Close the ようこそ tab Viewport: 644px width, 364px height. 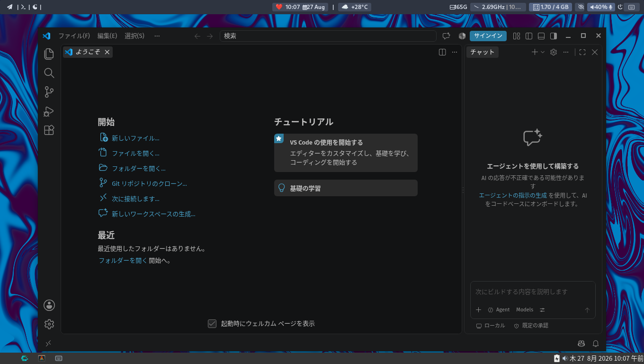[107, 52]
